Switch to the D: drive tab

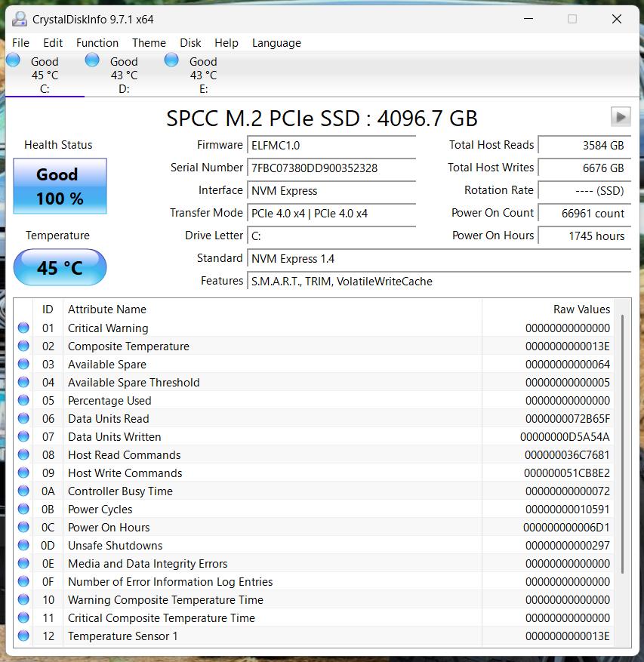[x=124, y=75]
